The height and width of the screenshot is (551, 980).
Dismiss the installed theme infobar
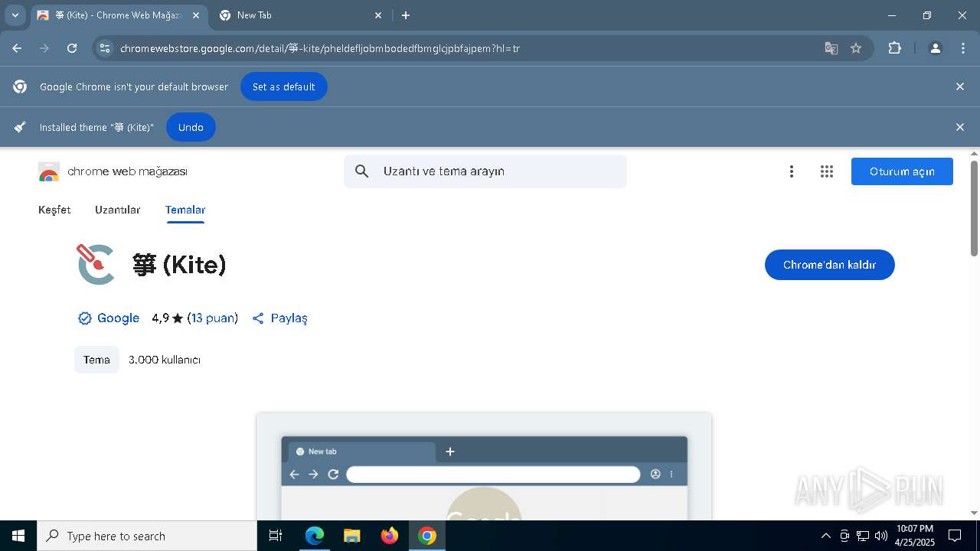tap(959, 127)
